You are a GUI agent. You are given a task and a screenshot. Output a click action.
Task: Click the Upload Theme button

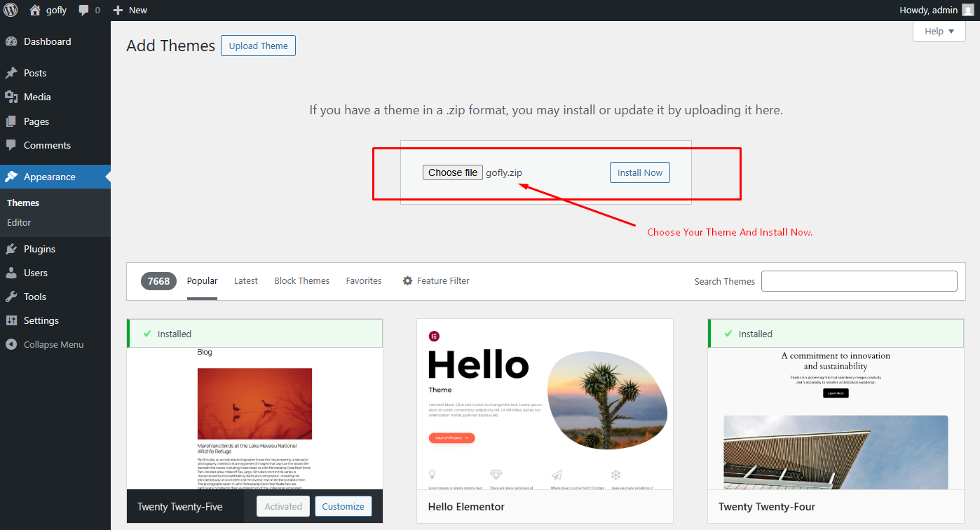coord(258,45)
